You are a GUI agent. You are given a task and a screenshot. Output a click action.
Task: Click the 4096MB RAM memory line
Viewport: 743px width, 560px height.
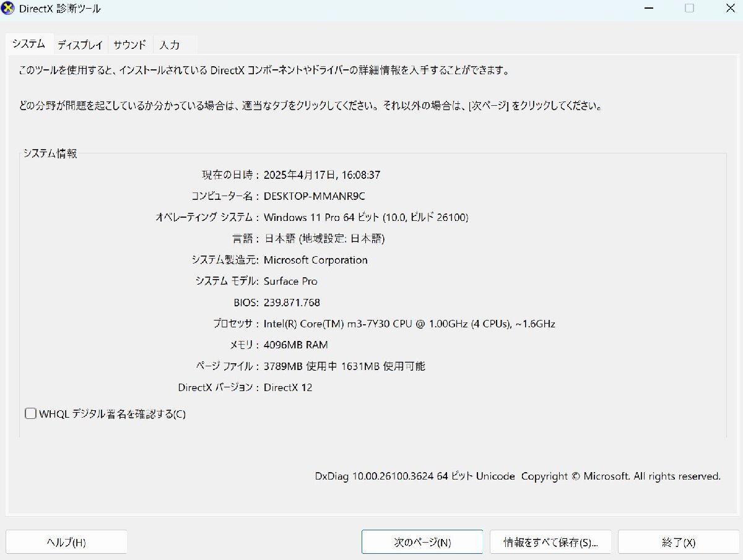(x=297, y=345)
